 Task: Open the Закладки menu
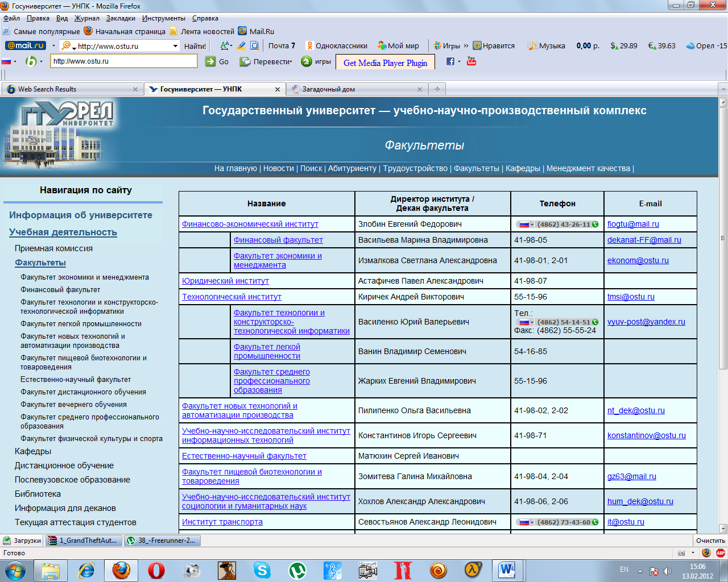[x=121, y=18]
